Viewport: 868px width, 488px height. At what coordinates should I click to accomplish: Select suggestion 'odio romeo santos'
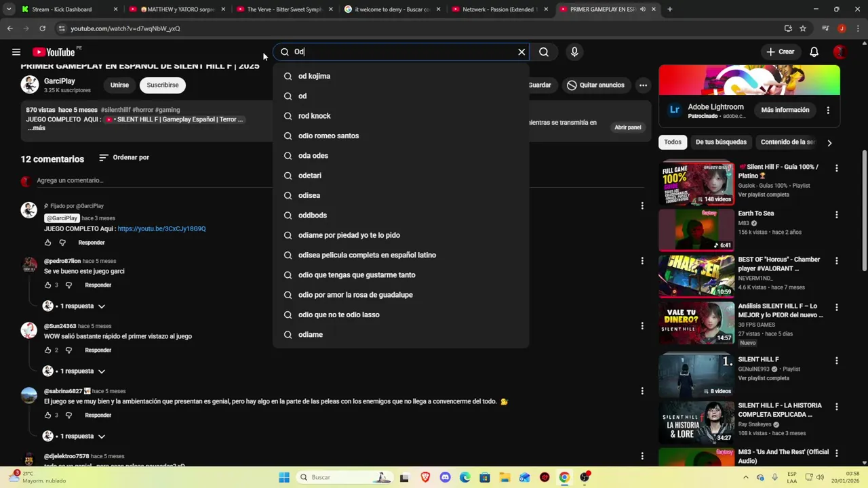click(401, 136)
